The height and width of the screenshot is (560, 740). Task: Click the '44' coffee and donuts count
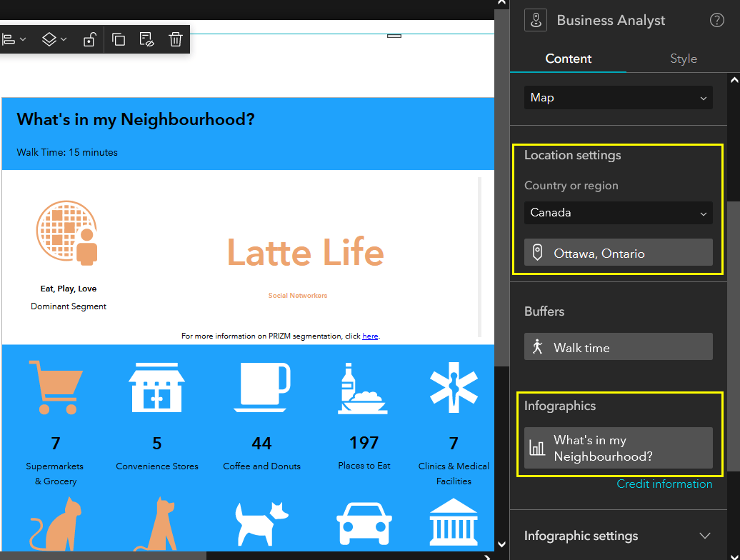[261, 444]
